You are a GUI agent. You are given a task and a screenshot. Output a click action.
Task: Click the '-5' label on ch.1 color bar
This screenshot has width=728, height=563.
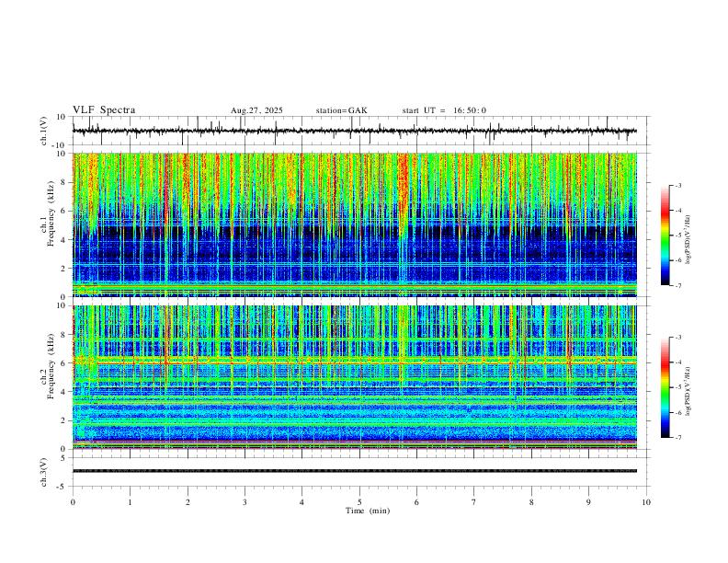pyautogui.click(x=678, y=236)
